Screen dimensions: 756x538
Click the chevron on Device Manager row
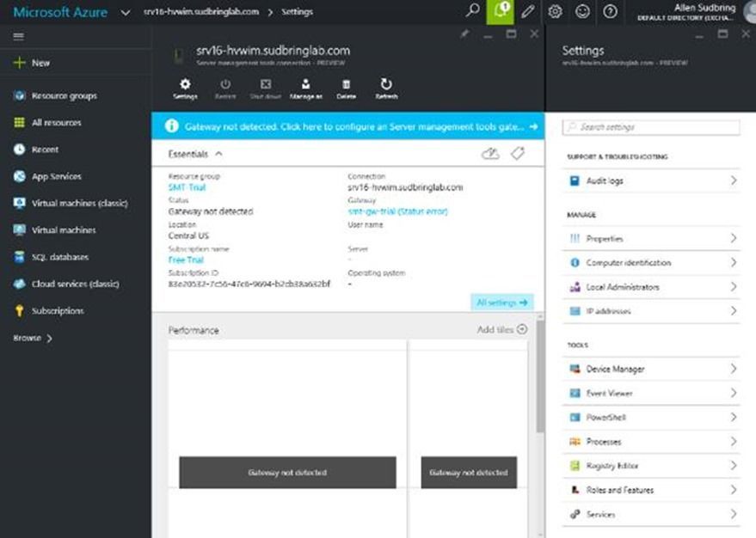click(x=734, y=369)
